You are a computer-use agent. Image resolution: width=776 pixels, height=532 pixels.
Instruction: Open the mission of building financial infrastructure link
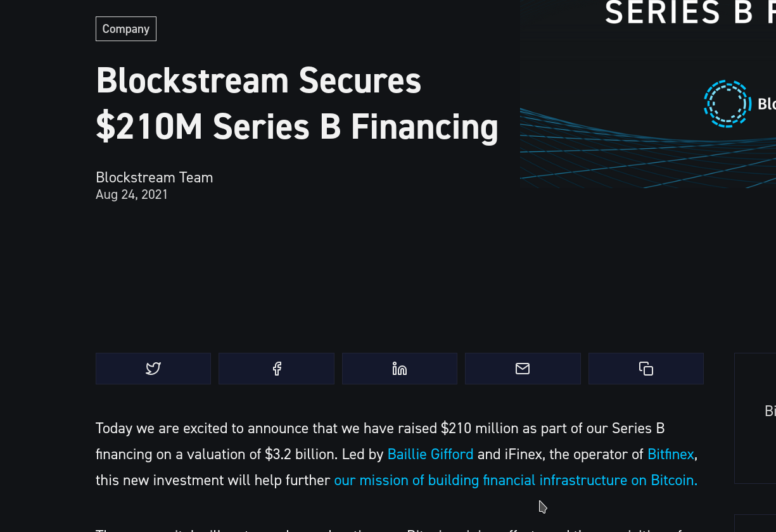coord(516,480)
